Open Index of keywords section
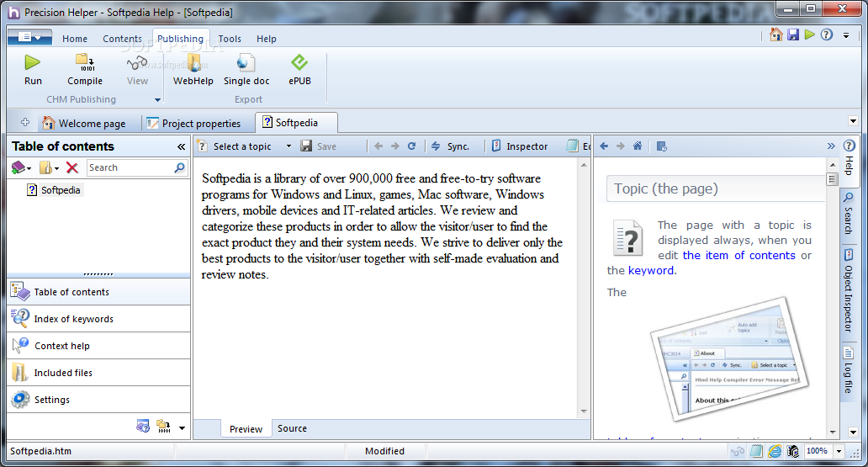The height and width of the screenshot is (467, 868). [98, 319]
